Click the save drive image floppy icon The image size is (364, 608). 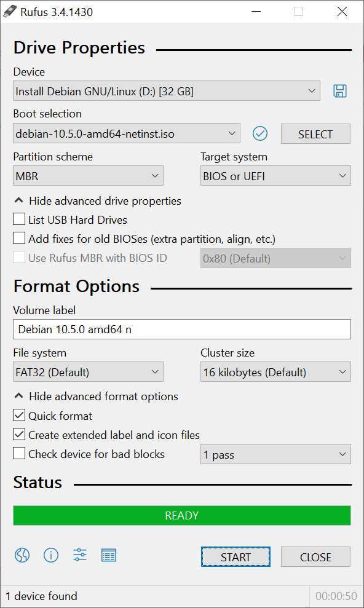[x=340, y=91]
